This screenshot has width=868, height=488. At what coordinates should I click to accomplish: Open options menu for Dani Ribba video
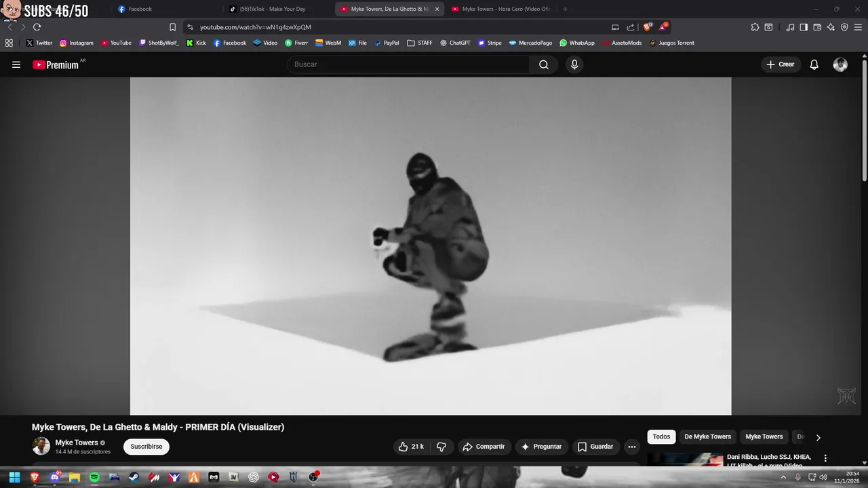[x=825, y=458]
